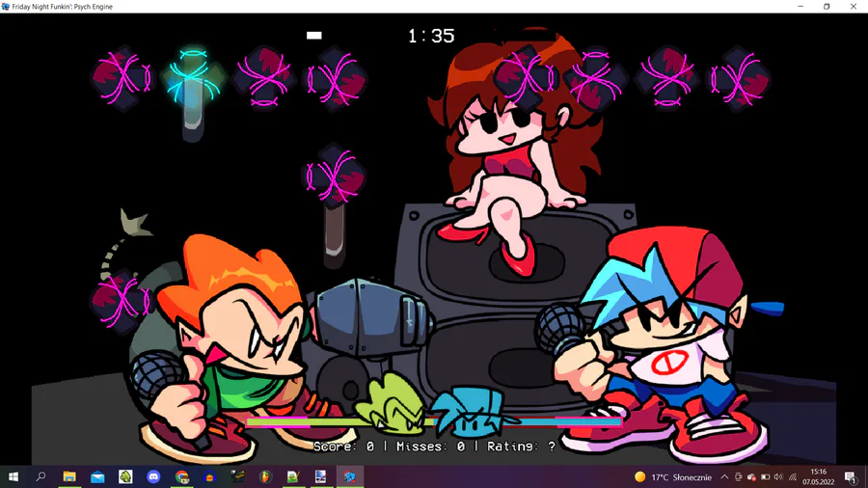This screenshot has width=868, height=488.
Task: Open the volume control in the tray
Action: (779, 477)
